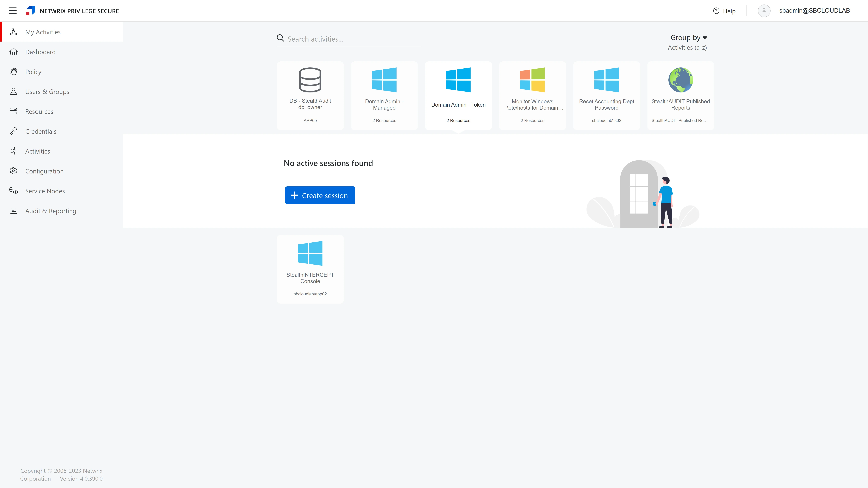Image resolution: width=868 pixels, height=488 pixels.
Task: Click the No active sessions found heading
Action: [328, 163]
